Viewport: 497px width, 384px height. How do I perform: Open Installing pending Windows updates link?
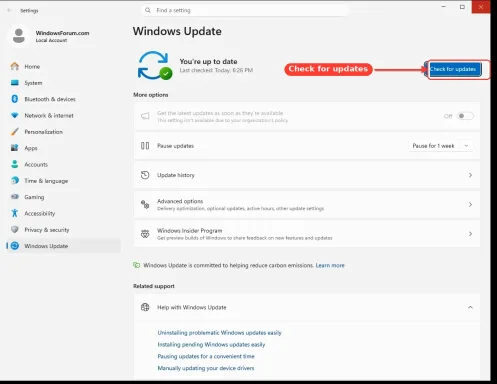tap(211, 344)
